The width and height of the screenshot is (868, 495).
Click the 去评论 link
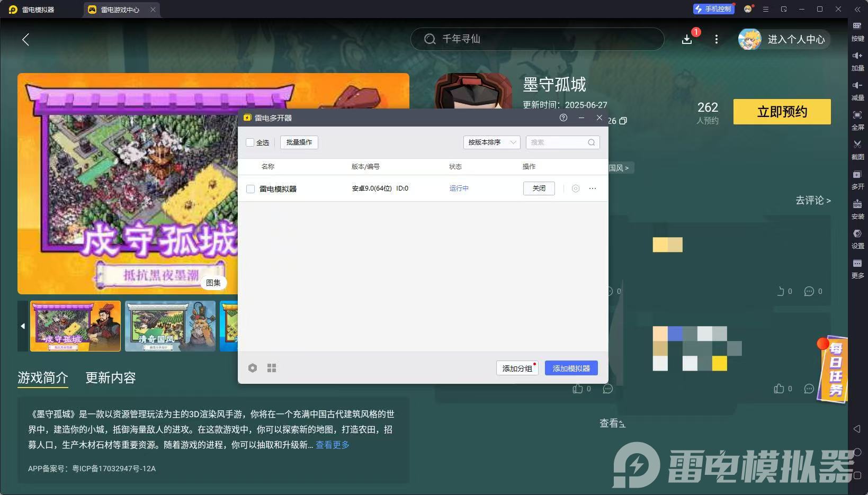click(x=813, y=200)
